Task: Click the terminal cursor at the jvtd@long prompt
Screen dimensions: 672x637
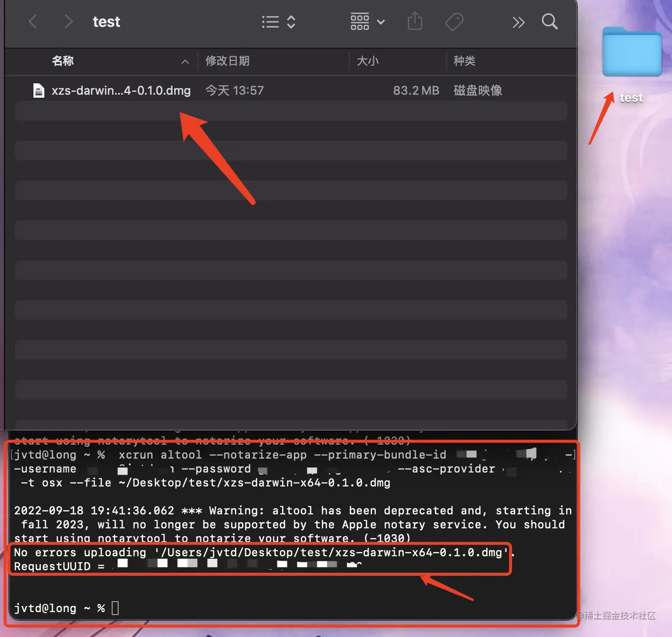Action: [x=115, y=608]
